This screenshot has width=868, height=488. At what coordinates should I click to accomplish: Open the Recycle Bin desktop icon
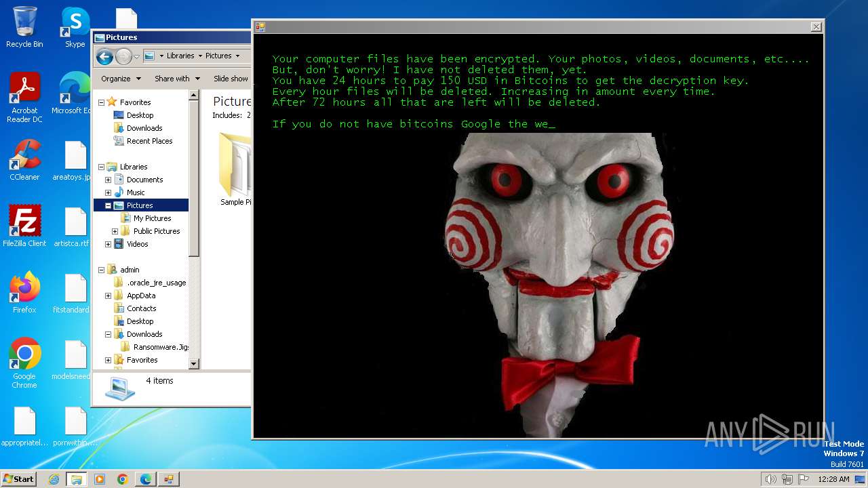pyautogui.click(x=24, y=27)
